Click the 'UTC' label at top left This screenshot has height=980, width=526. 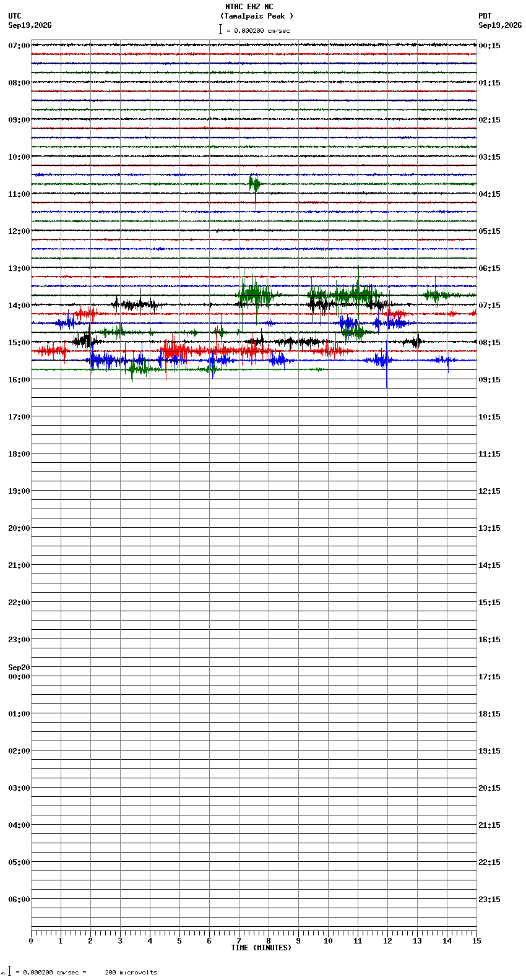pos(15,16)
